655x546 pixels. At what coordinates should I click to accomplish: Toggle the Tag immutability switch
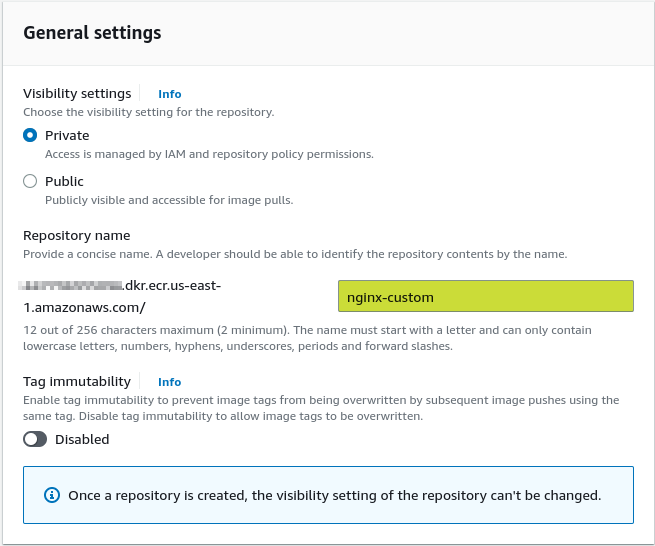35,439
